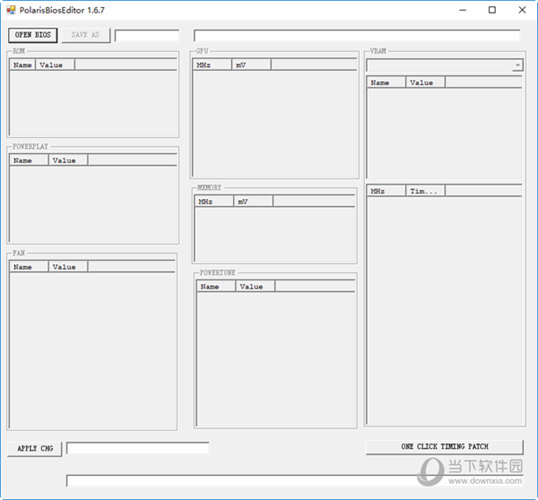Click ONE CLICK TIMING PATCH button
This screenshot has width=538, height=500.
[x=445, y=447]
